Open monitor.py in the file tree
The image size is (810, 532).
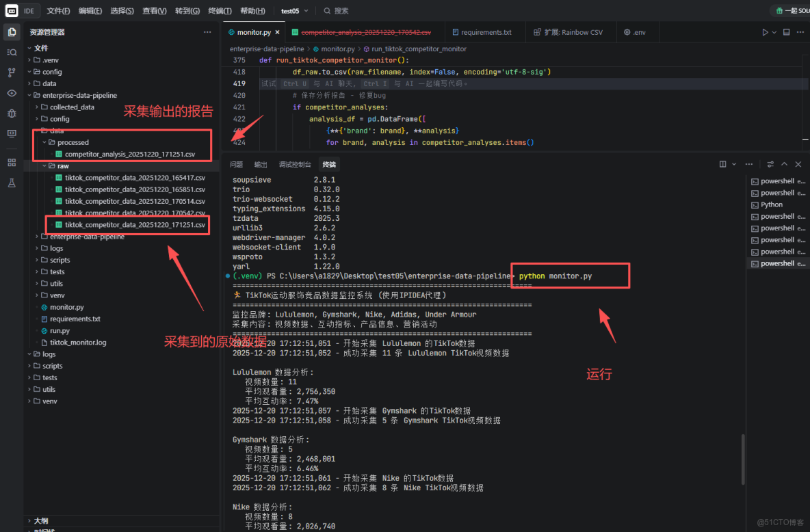click(x=66, y=307)
